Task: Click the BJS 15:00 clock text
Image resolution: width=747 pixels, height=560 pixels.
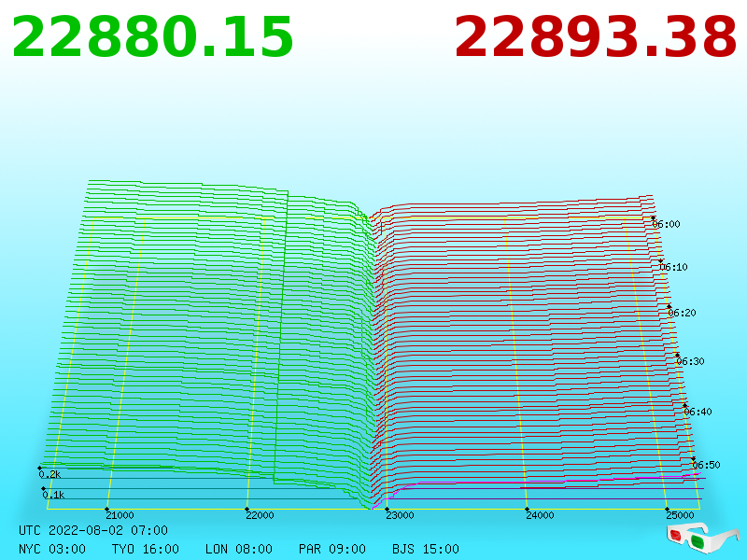Action: coord(426,549)
